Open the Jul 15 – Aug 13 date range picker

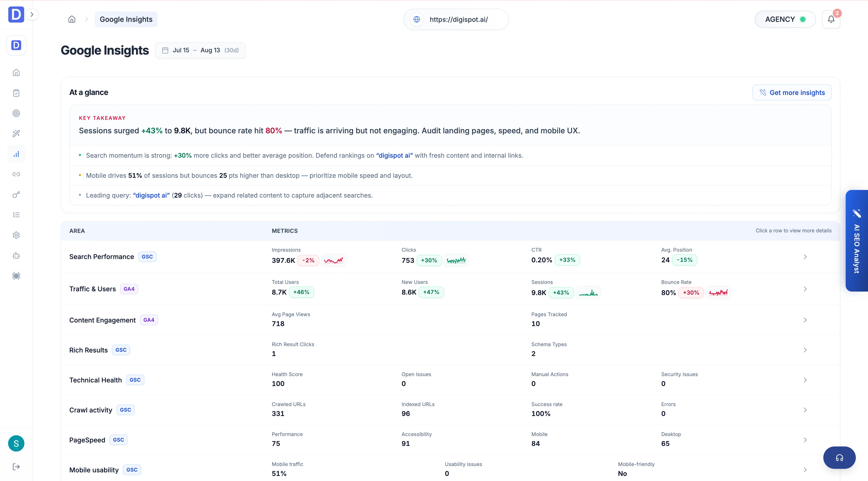click(x=200, y=50)
